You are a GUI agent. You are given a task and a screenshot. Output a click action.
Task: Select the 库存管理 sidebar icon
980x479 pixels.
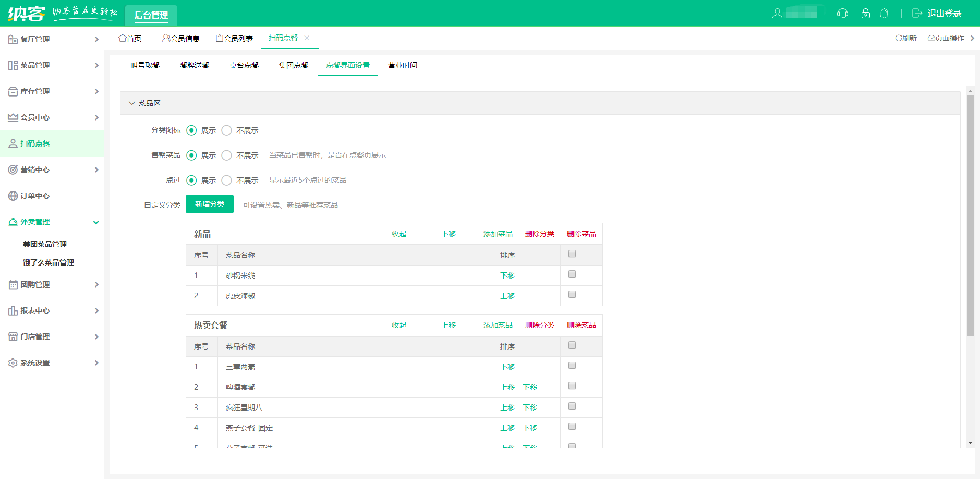click(13, 91)
